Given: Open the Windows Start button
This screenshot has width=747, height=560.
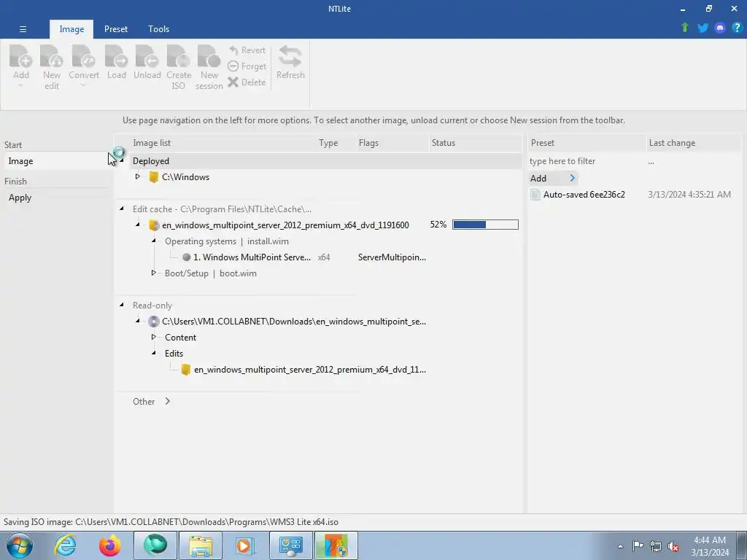Looking at the screenshot, I should pyautogui.click(x=20, y=545).
